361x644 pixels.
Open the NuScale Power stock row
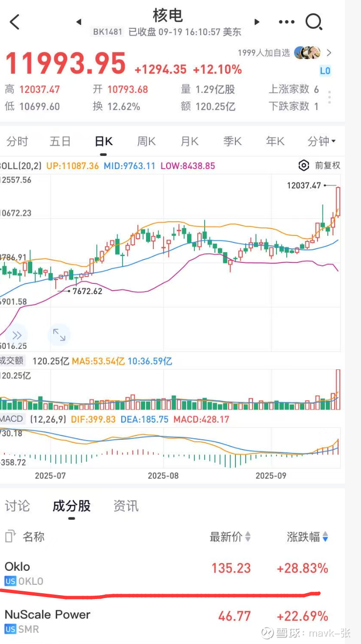pos(166,621)
